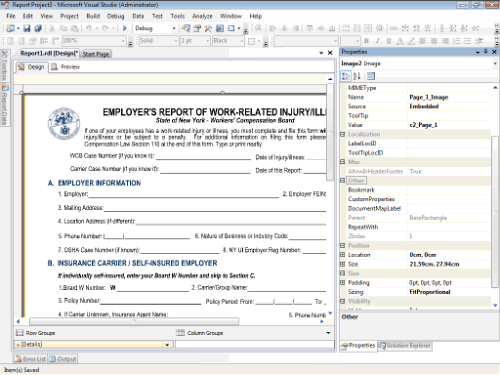
Task: Click the Save All toolbar icon
Action: 38,28
